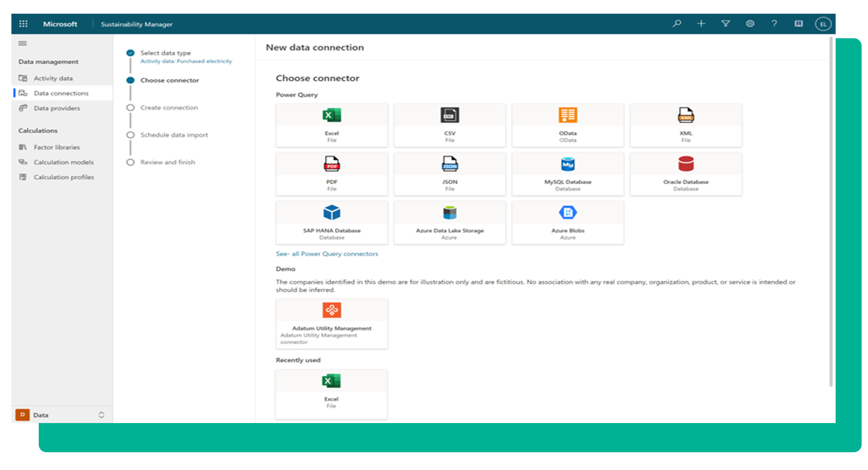Image resolution: width=868 pixels, height=470 pixels.
Task: Click the Review and finish step circle
Action: point(130,163)
